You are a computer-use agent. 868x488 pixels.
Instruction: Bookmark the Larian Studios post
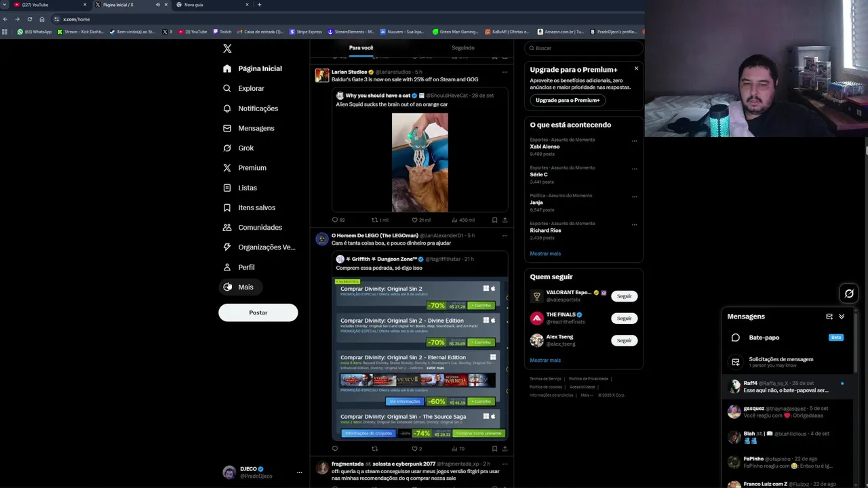pyautogui.click(x=494, y=220)
